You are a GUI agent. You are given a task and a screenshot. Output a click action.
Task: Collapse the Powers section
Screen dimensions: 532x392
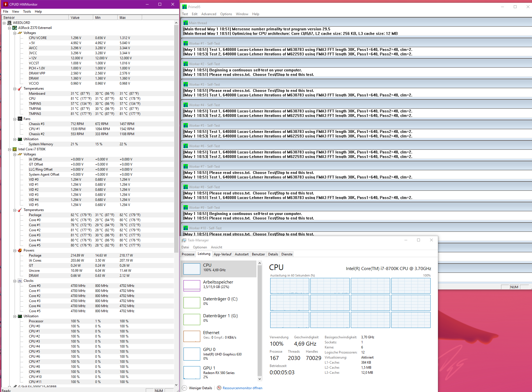pos(15,251)
